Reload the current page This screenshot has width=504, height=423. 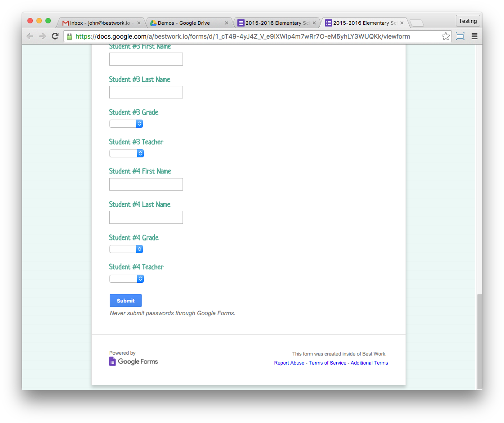coord(55,36)
